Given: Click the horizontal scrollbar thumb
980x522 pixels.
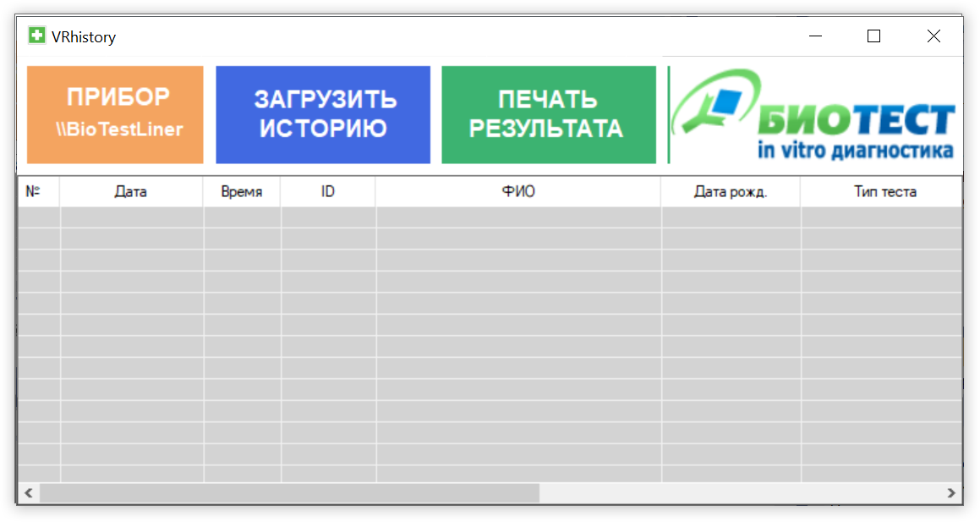Looking at the screenshot, I should [289, 492].
